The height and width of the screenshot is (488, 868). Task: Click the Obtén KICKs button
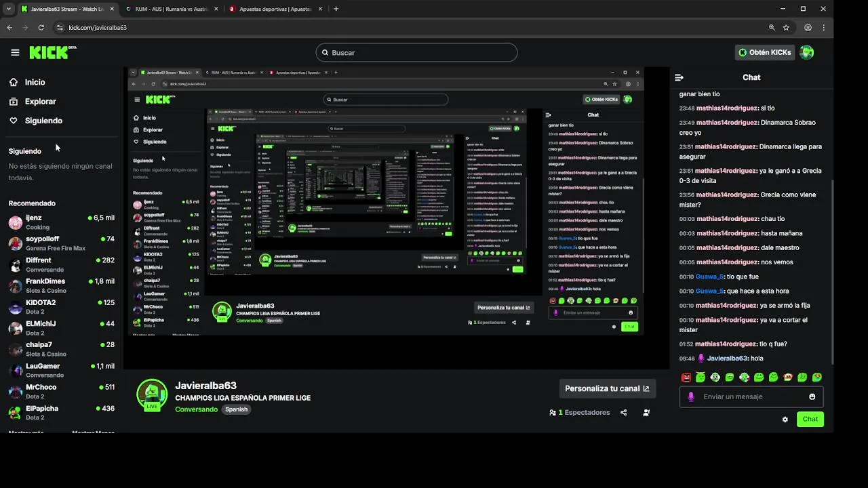tap(765, 52)
